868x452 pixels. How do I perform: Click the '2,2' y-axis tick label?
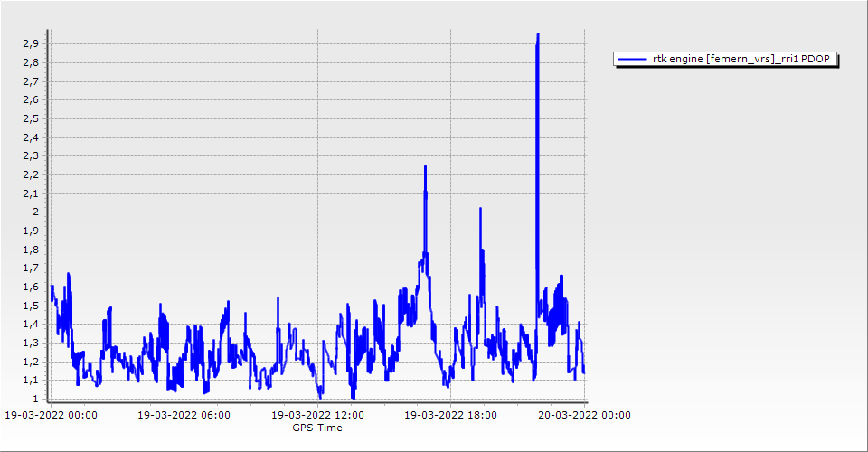[x=30, y=174]
